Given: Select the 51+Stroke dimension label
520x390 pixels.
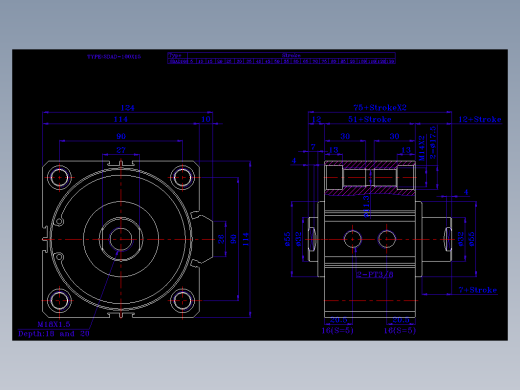Looking at the screenshot, I should pos(370,119).
